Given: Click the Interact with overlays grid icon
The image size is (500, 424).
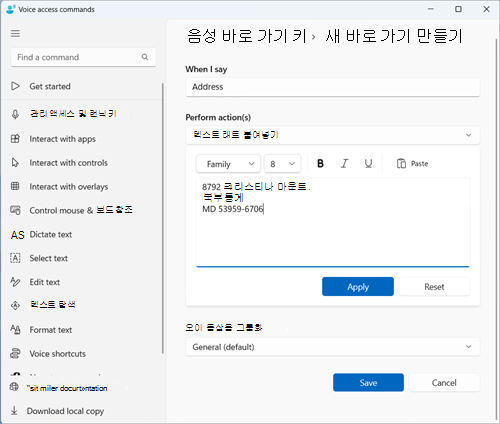Looking at the screenshot, I should 15,186.
